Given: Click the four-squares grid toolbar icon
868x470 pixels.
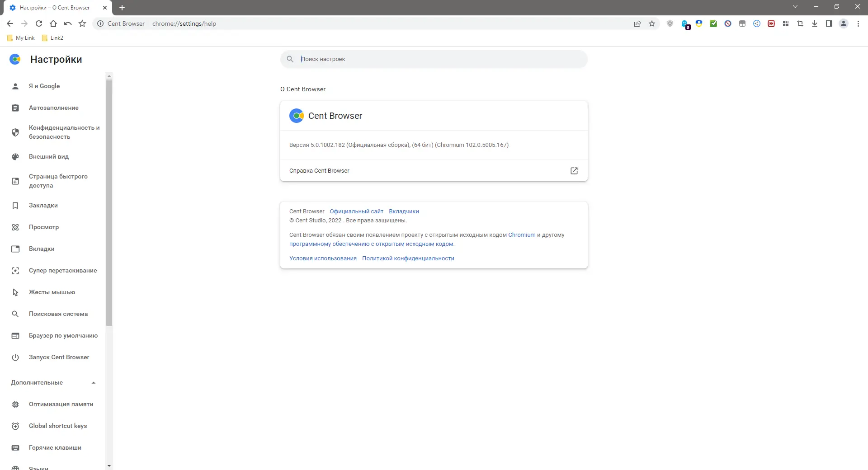Looking at the screenshot, I should (786, 23).
